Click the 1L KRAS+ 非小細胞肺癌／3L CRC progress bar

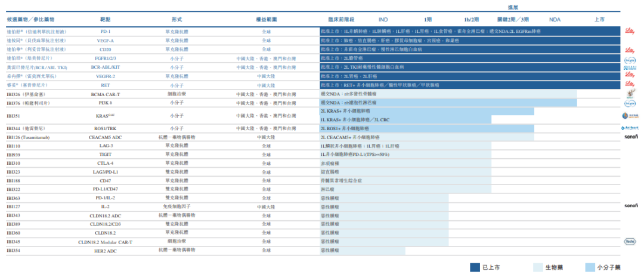pyautogui.click(x=405, y=120)
